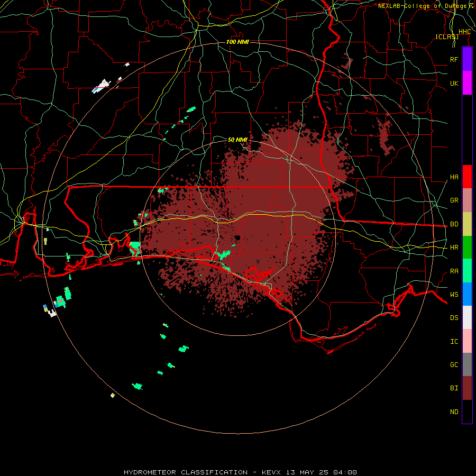476x476 pixels.
Task: Click the magenta UK color swatch
Action: (467, 83)
